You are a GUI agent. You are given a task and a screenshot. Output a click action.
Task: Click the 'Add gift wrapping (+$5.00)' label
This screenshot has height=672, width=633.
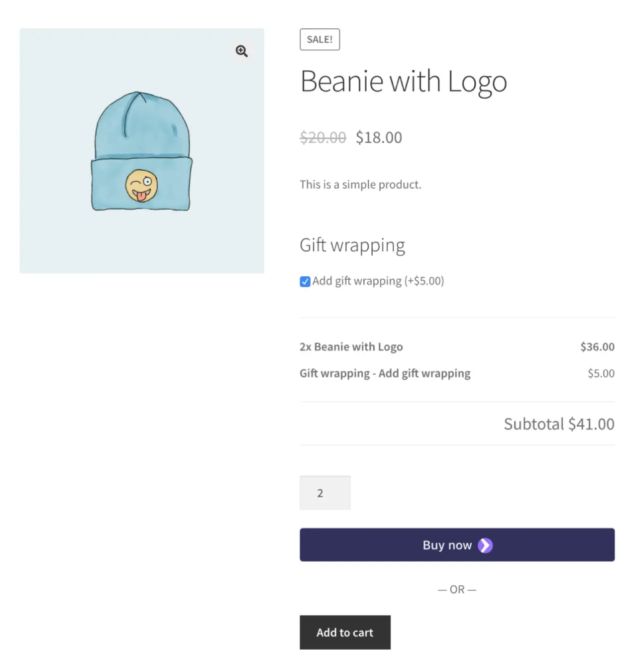tap(378, 281)
